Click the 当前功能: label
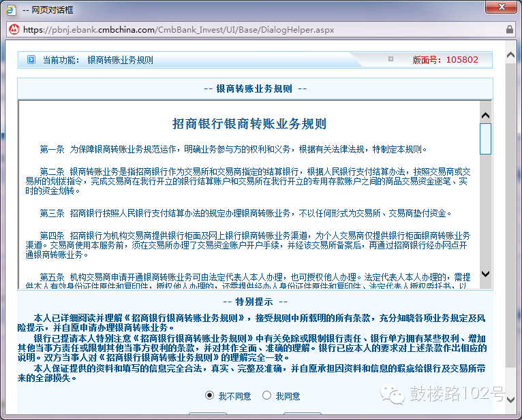The image size is (522, 420). click(61, 60)
